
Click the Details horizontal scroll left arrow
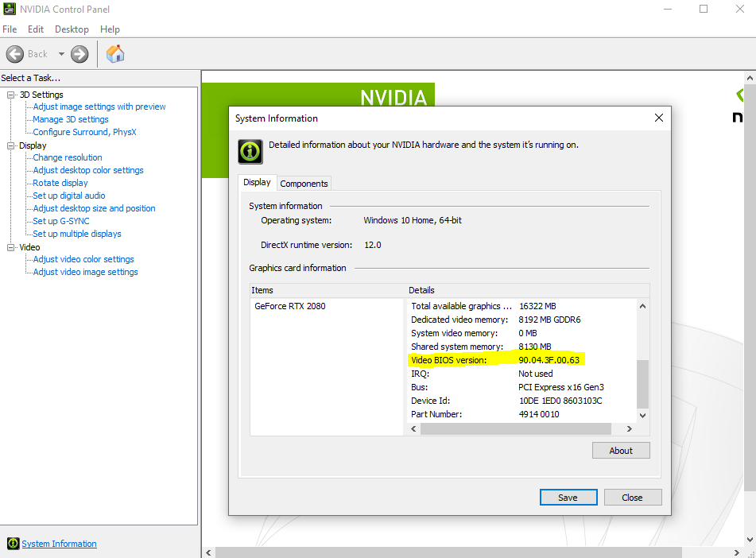[x=413, y=428]
